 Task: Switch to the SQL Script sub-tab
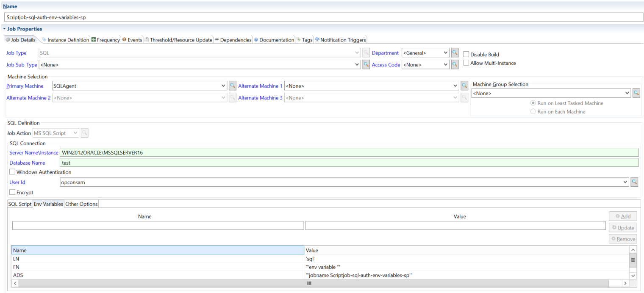tap(20, 204)
